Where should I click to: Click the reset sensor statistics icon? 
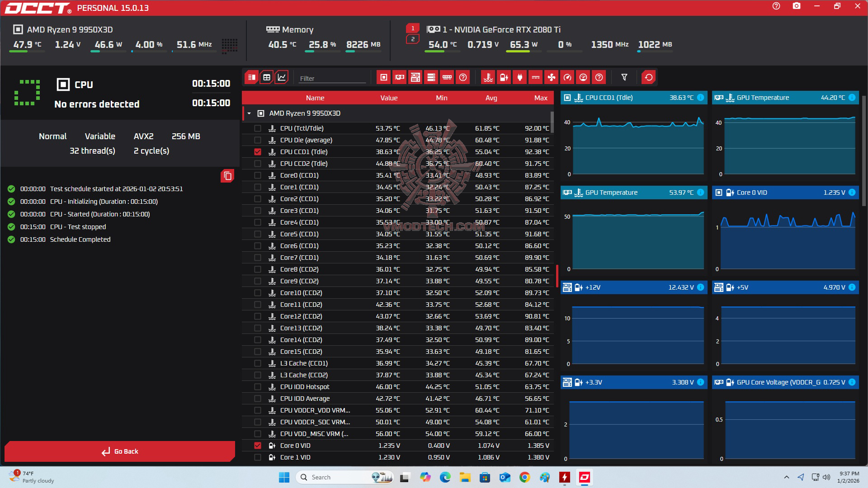click(x=649, y=77)
